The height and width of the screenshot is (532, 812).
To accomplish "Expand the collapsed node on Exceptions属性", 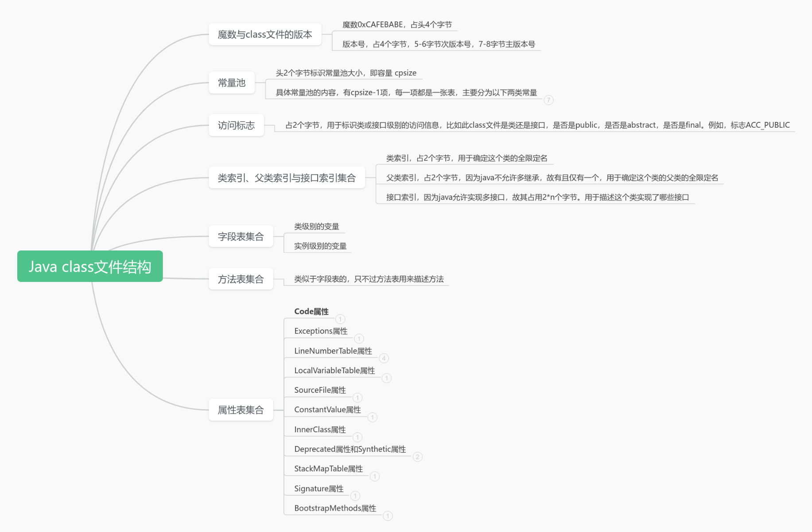I will tap(359, 339).
